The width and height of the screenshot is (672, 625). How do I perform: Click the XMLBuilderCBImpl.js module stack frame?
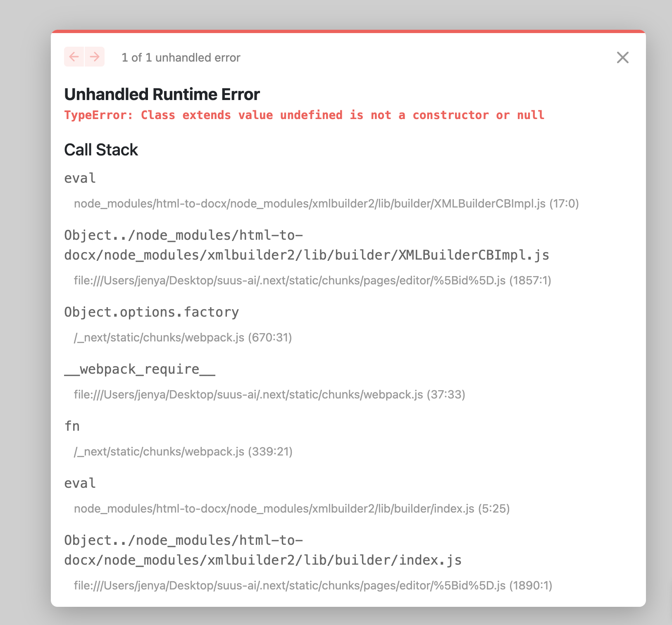pyautogui.click(x=307, y=245)
